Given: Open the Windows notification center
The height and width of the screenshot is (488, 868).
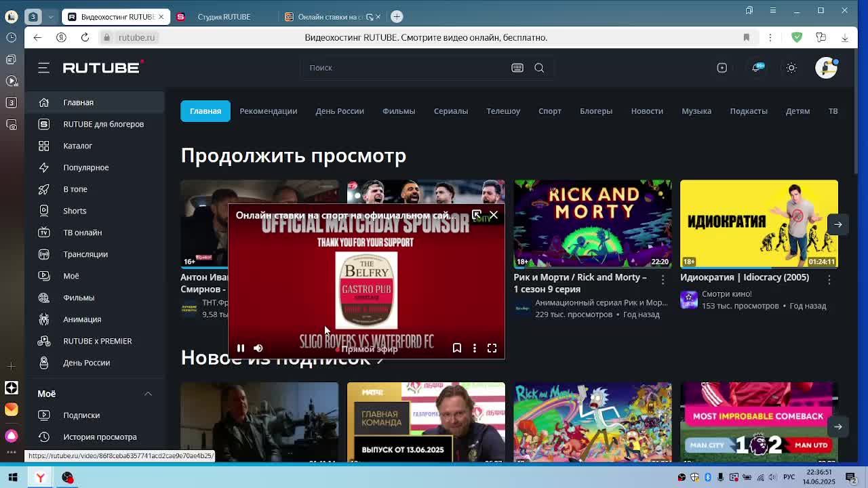Looking at the screenshot, I should (x=851, y=477).
